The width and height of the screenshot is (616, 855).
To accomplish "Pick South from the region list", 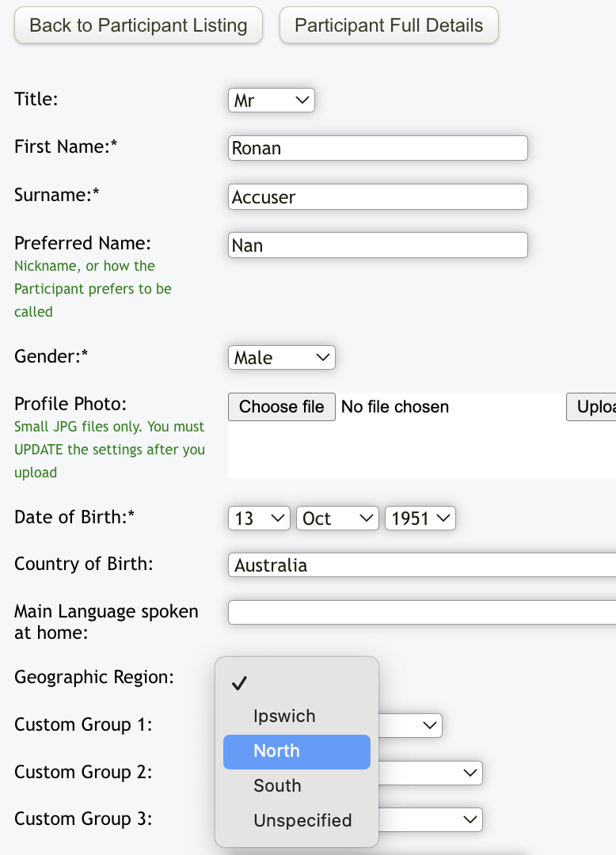I will 277,786.
